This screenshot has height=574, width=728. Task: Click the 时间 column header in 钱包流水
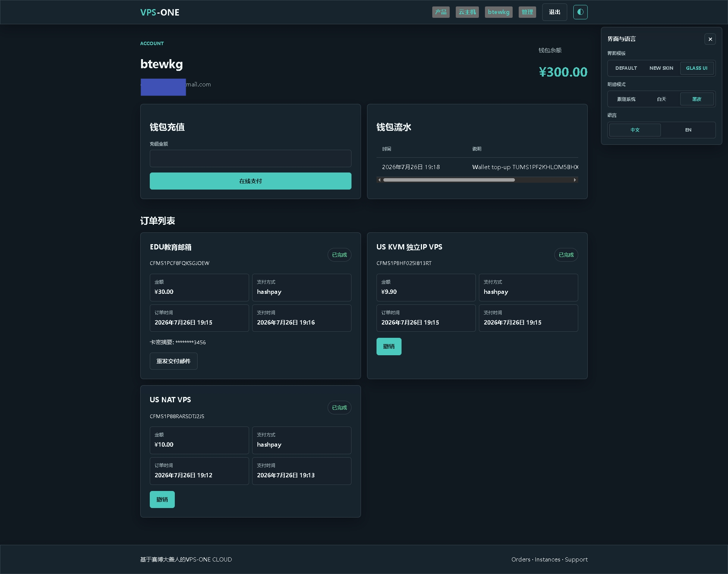pos(386,149)
